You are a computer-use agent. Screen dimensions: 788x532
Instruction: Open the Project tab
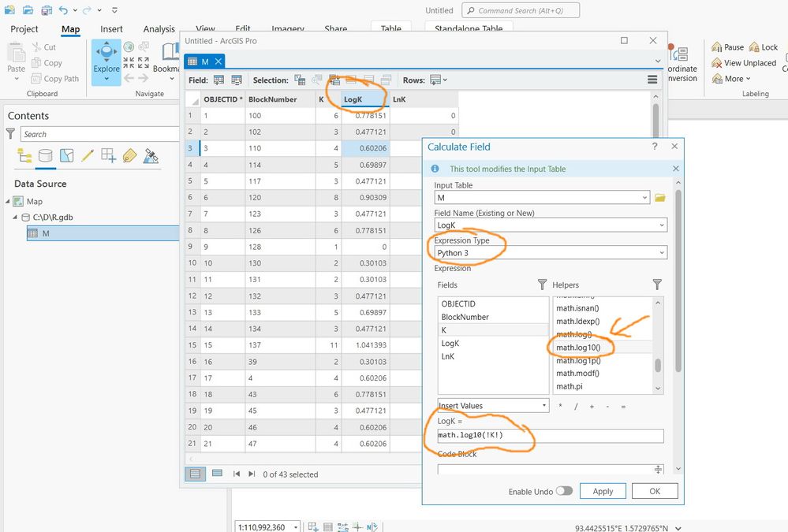(24, 29)
